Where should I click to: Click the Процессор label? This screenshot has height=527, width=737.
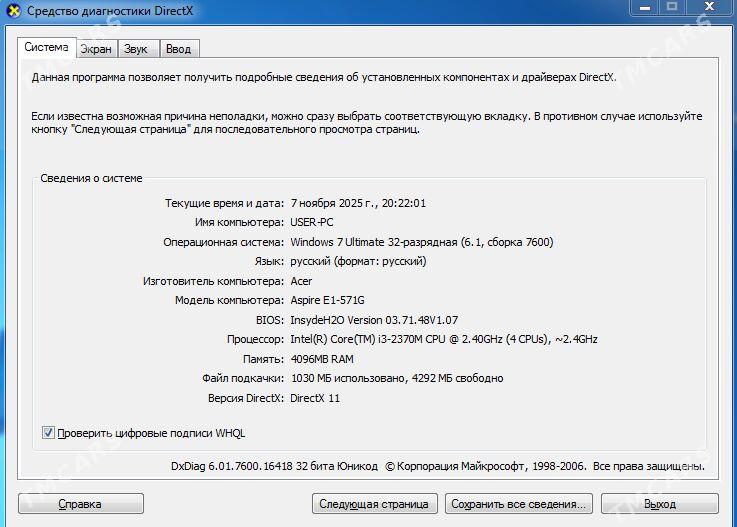255,339
